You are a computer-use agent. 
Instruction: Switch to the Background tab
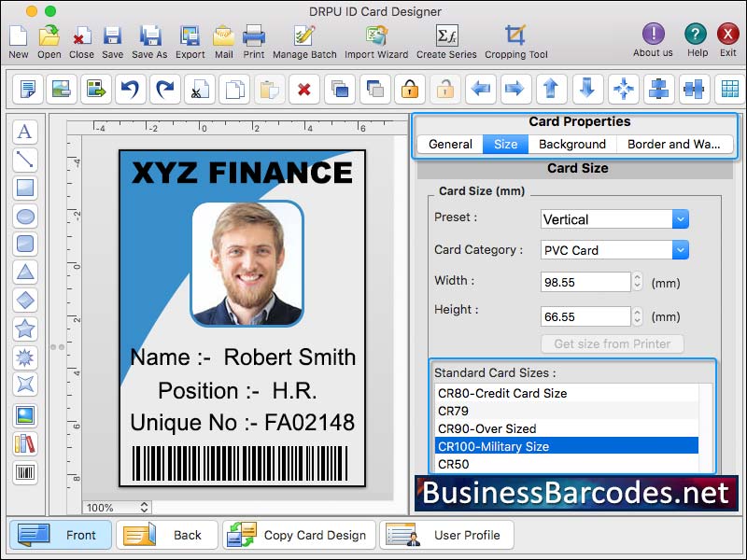(572, 144)
